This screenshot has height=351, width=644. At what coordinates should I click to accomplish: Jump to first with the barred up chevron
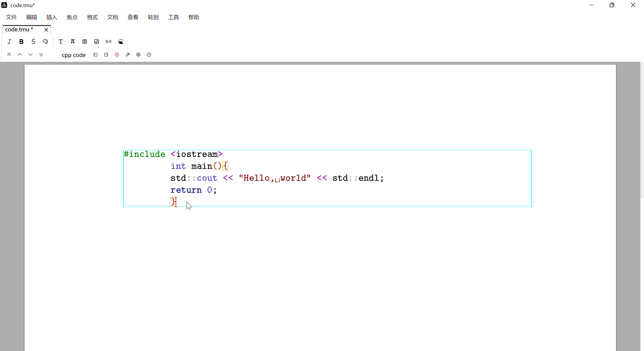9,55
